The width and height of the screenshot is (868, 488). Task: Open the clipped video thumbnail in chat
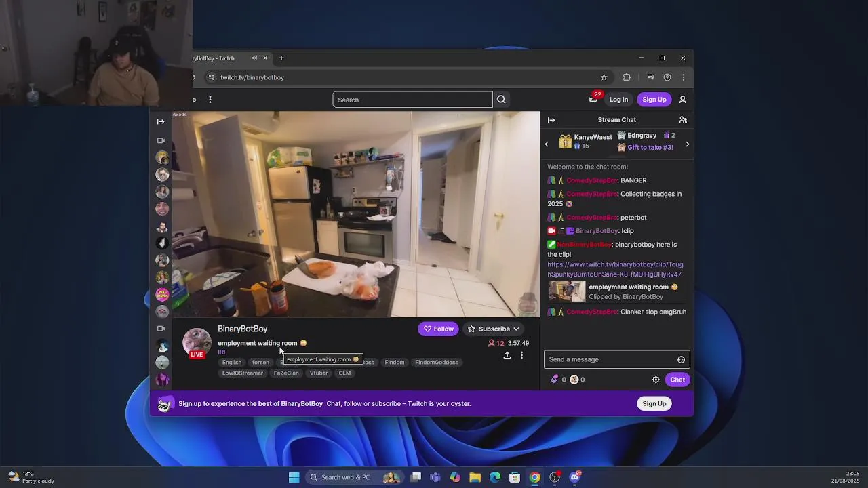click(567, 291)
